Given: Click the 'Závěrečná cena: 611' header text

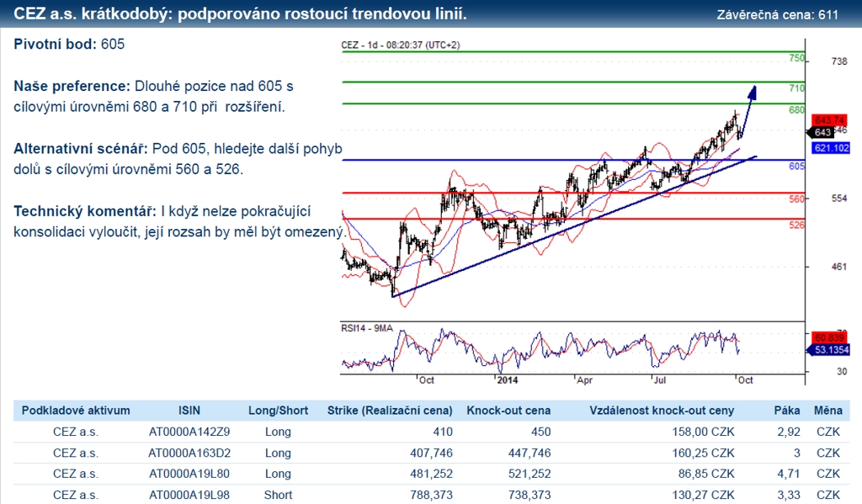Looking at the screenshot, I should (777, 15).
